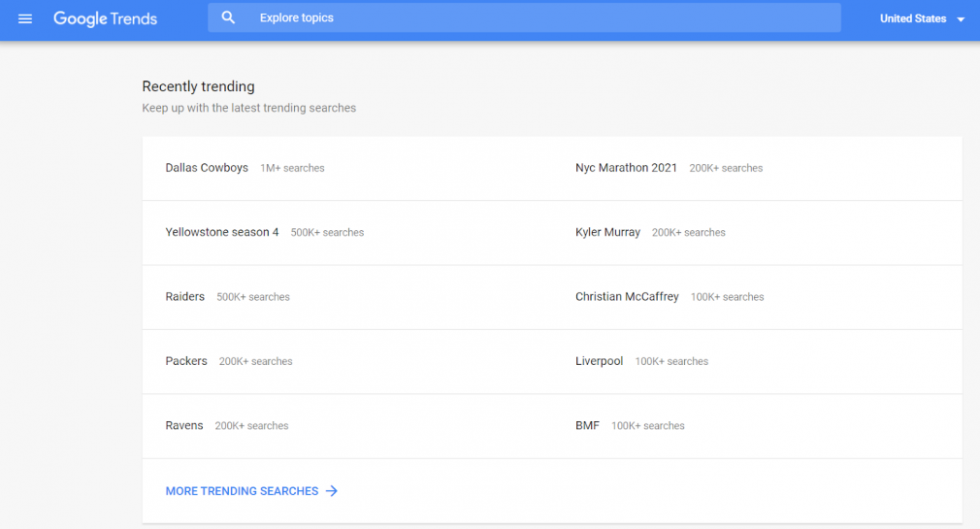Expand the United States dropdown arrow
980x529 pixels.
click(x=961, y=19)
